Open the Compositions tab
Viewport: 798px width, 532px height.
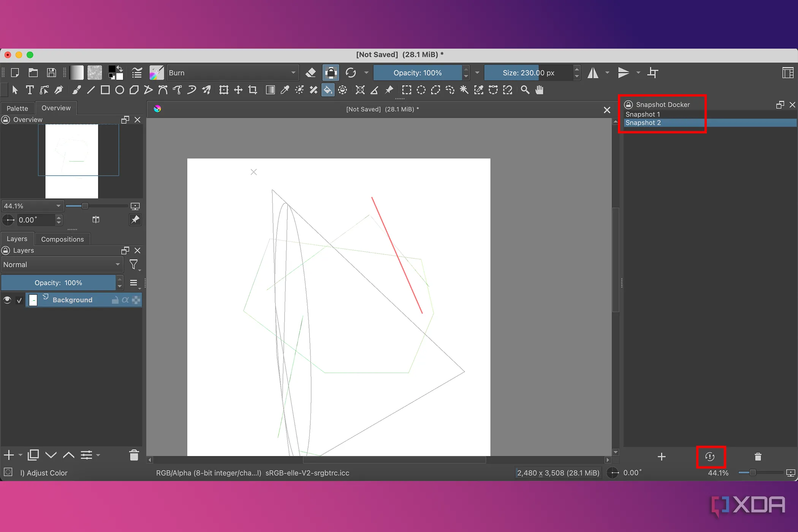(x=62, y=239)
